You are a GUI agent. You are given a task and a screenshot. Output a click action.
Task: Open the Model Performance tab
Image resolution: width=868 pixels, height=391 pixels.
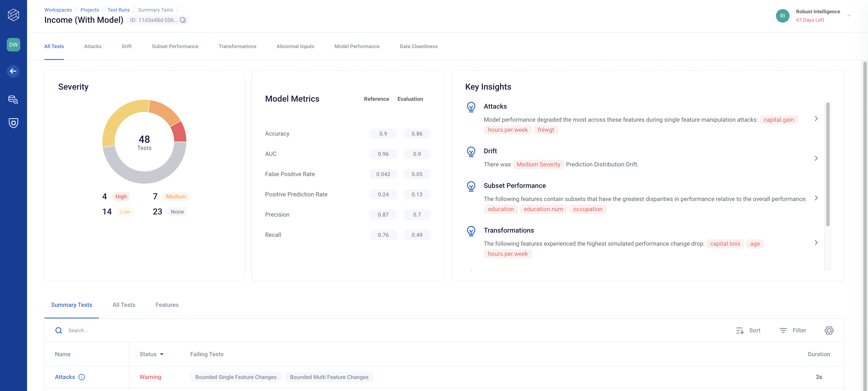357,46
